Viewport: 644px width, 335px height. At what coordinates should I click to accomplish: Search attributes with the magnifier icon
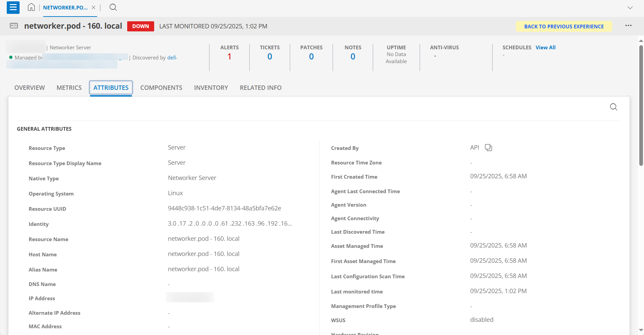coord(614,107)
